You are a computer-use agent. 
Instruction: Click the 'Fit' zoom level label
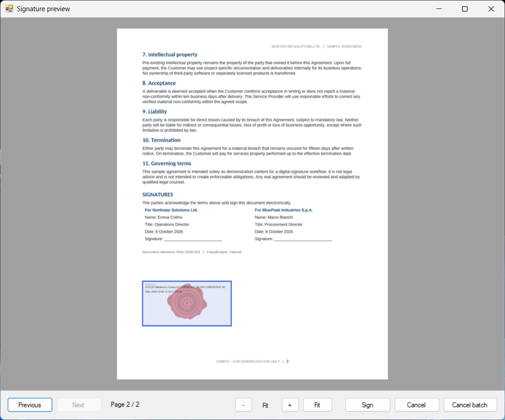pyautogui.click(x=265, y=405)
